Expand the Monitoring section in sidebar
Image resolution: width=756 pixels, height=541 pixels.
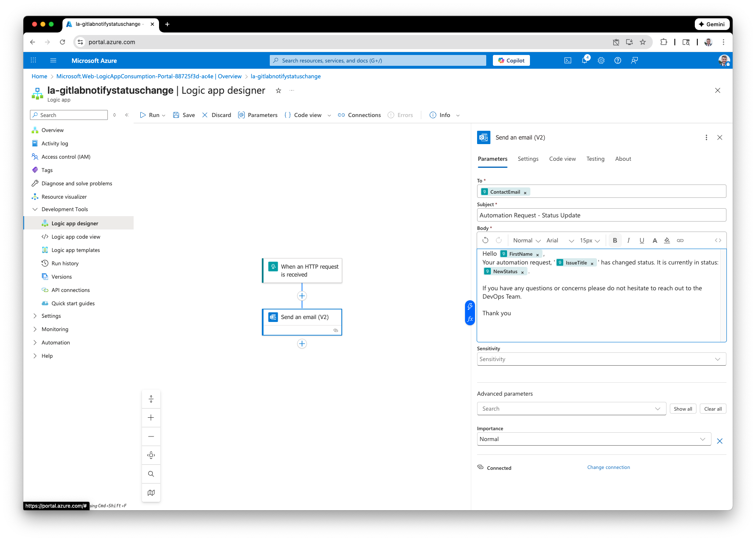tap(55, 329)
